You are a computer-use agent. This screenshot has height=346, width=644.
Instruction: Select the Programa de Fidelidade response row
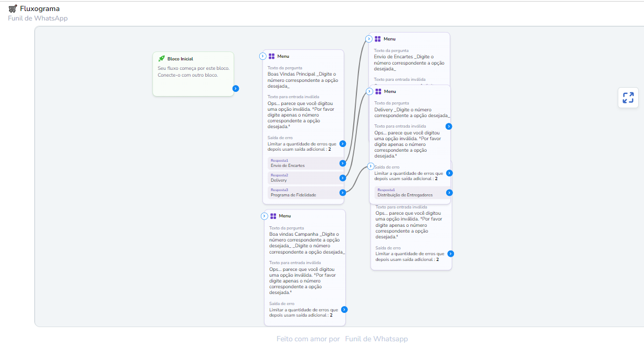[x=303, y=193]
